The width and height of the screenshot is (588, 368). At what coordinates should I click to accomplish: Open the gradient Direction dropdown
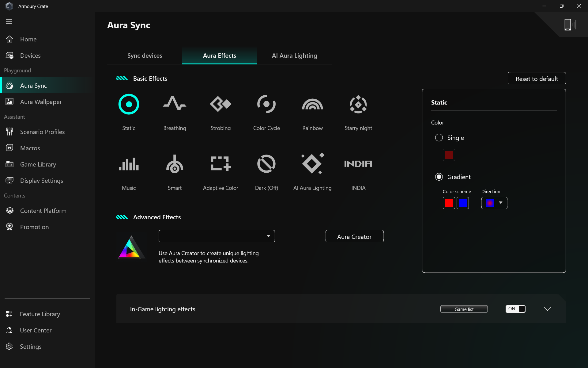coord(494,203)
